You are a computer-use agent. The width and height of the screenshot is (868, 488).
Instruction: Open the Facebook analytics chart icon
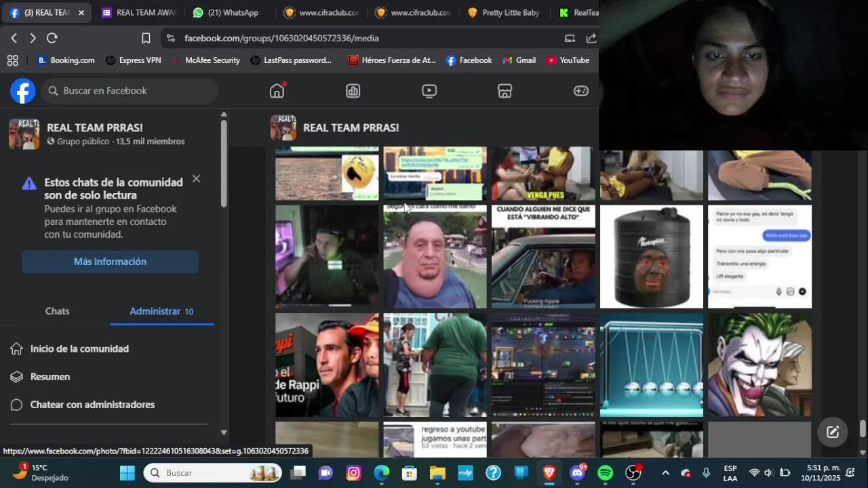(x=353, y=91)
